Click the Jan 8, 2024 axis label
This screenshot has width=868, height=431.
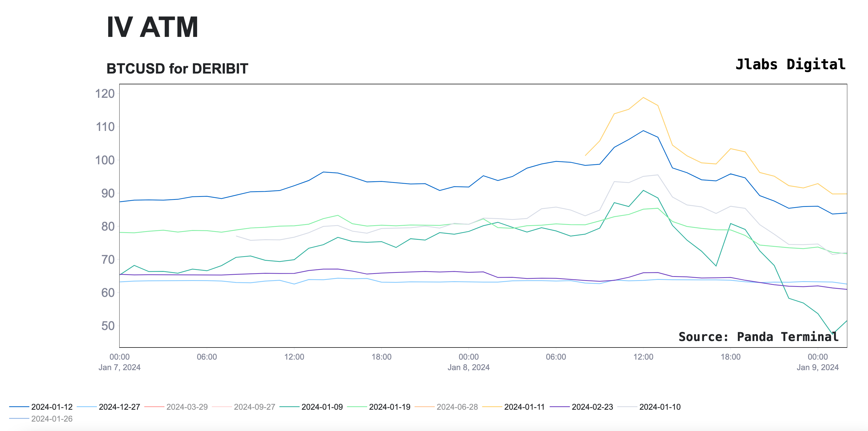(x=468, y=367)
